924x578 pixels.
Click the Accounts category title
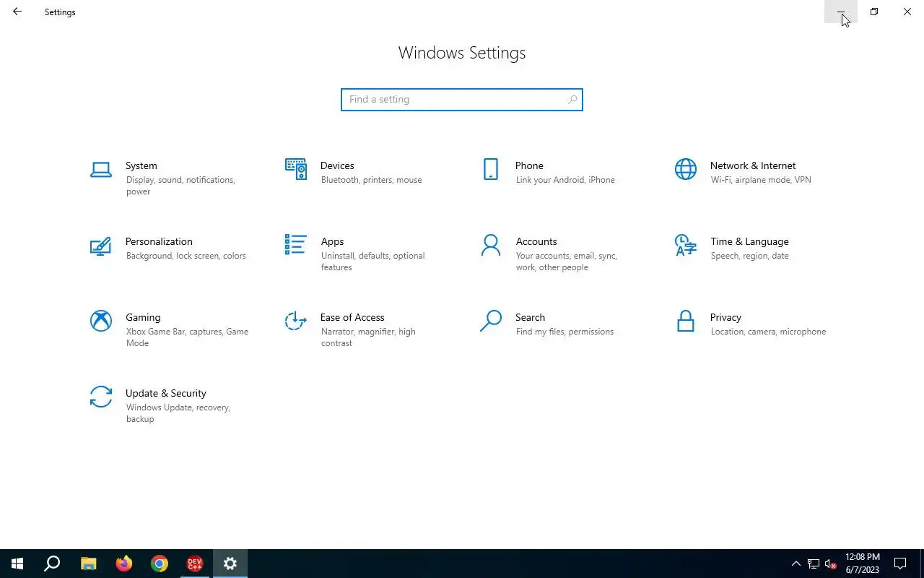click(x=536, y=241)
